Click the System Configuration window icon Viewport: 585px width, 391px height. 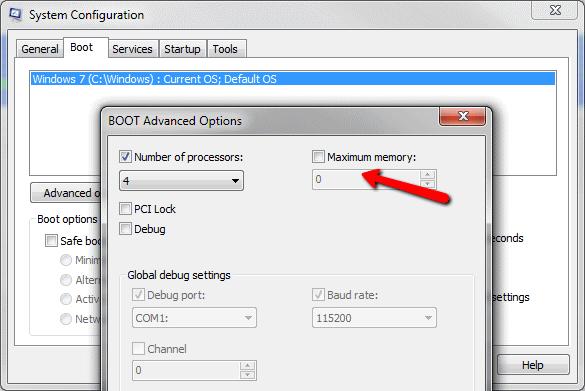point(15,15)
